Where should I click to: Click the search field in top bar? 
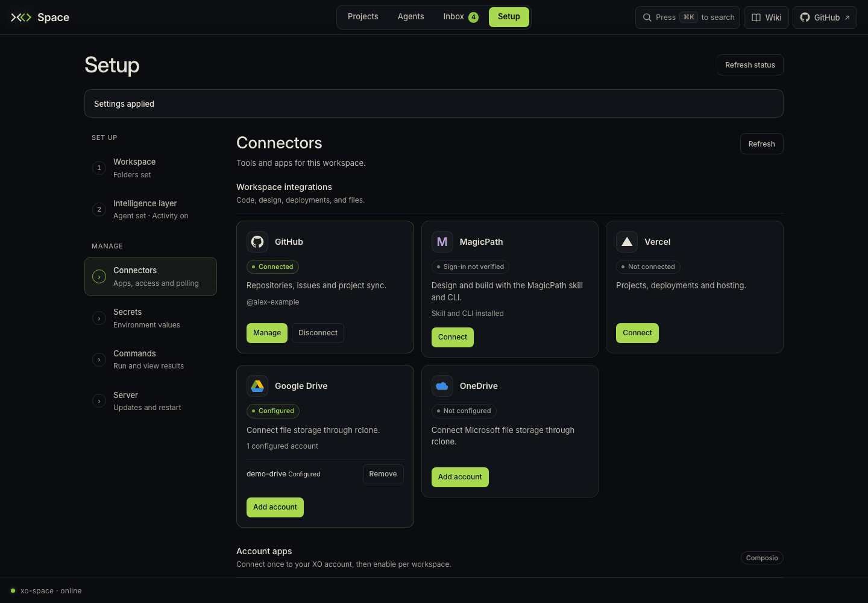(x=688, y=17)
